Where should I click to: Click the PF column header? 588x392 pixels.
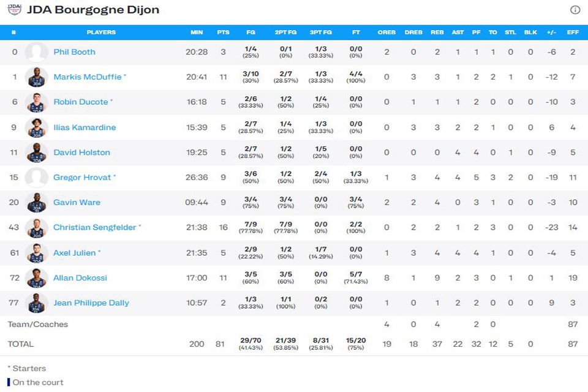(477, 32)
